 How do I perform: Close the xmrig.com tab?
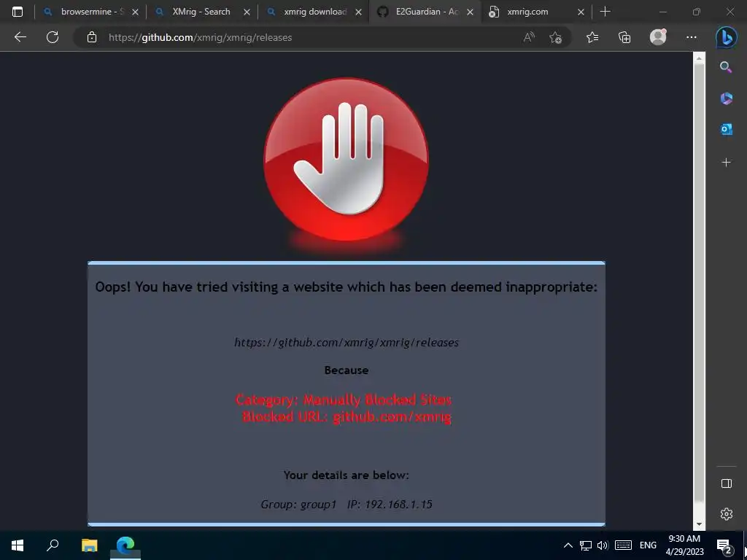tap(581, 12)
